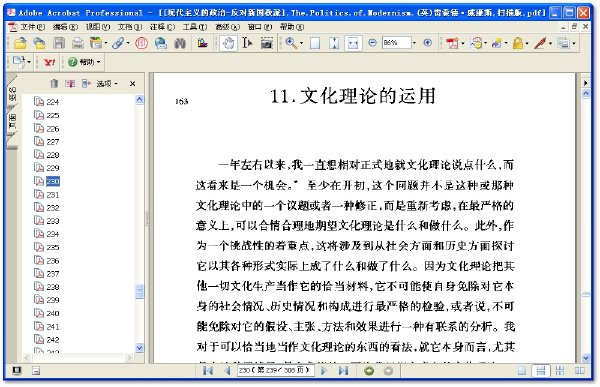
Task: Toggle the Select text tool
Action: pyautogui.click(x=247, y=43)
